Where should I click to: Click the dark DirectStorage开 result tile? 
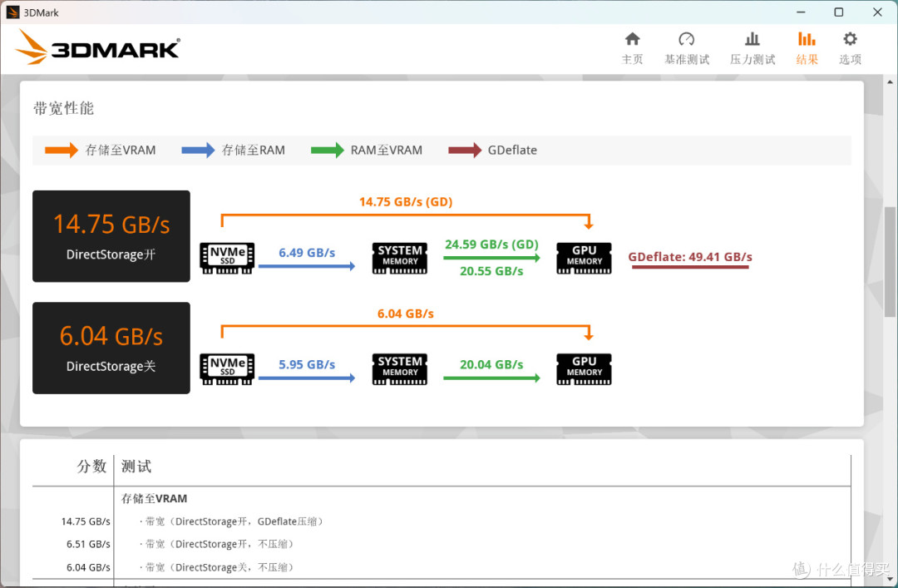[111, 236]
